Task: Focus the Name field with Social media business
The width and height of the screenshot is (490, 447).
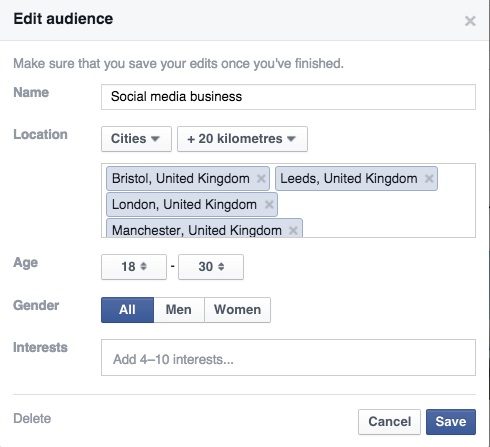Action: click(288, 97)
